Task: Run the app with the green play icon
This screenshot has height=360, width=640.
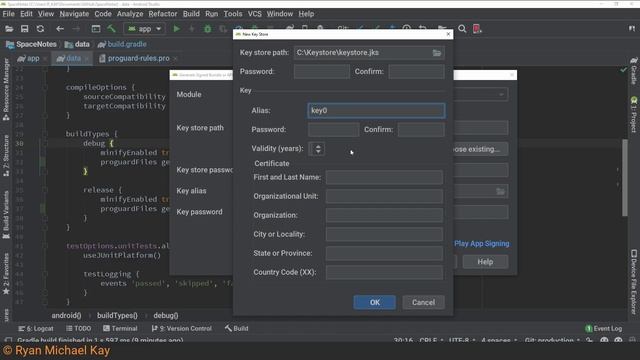Action: click(177, 29)
